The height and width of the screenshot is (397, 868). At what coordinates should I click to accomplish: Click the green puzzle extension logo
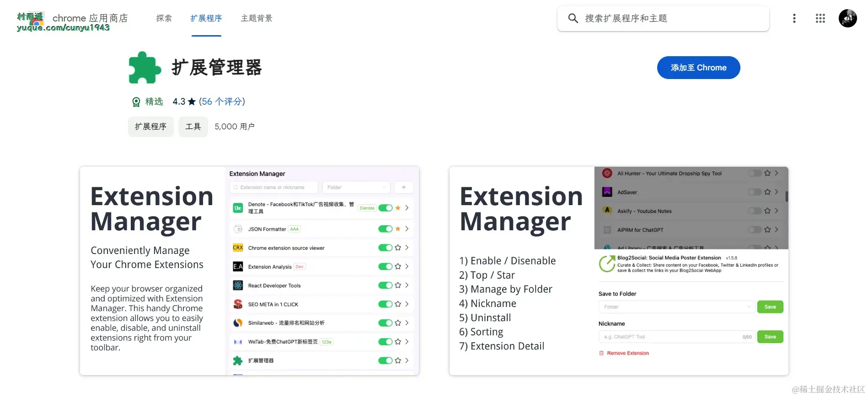tap(145, 68)
